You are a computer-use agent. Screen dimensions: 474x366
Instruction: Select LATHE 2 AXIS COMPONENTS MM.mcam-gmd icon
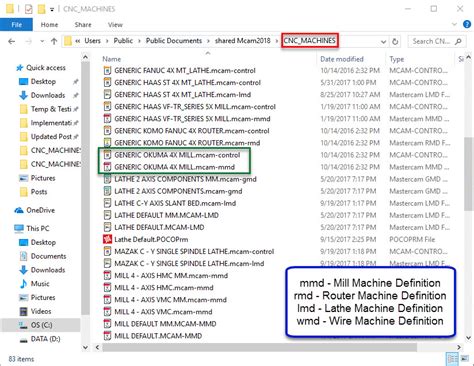tap(107, 179)
